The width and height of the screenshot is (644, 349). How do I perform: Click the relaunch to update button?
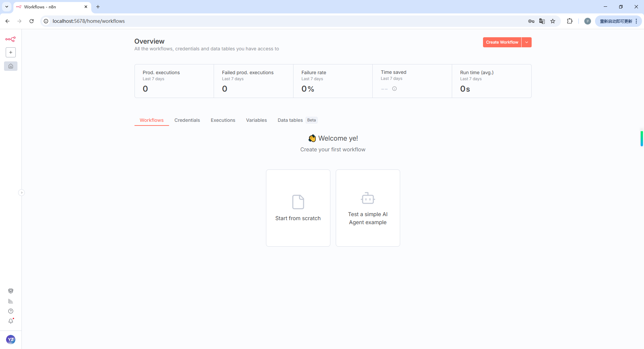tap(616, 21)
